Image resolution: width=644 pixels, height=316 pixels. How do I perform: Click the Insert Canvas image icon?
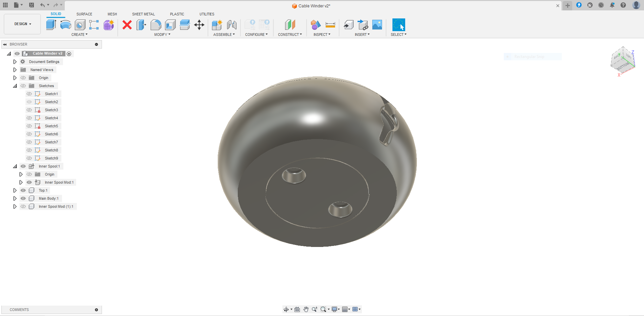point(377,25)
